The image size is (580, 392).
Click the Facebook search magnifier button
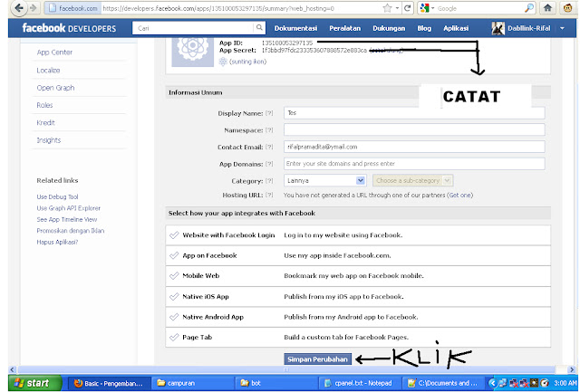(x=259, y=28)
